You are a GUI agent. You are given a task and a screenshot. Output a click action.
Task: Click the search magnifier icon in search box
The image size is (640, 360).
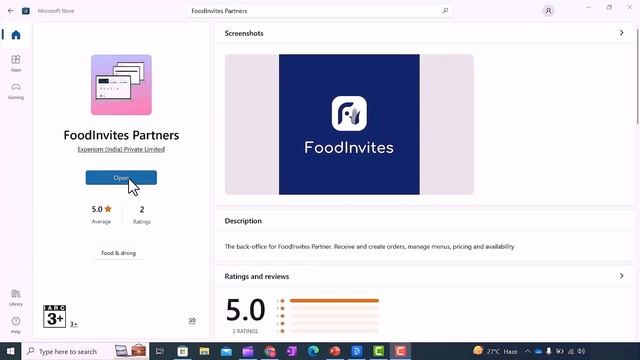click(x=445, y=11)
